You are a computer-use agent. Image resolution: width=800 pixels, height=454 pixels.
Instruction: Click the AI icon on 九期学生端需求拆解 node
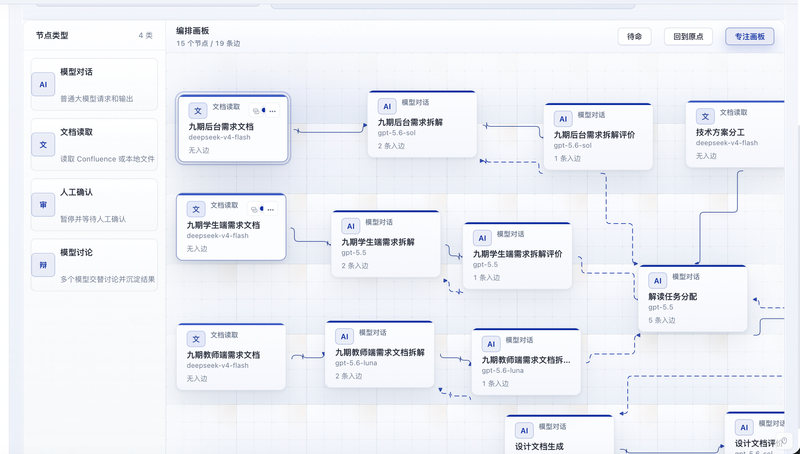tap(351, 226)
